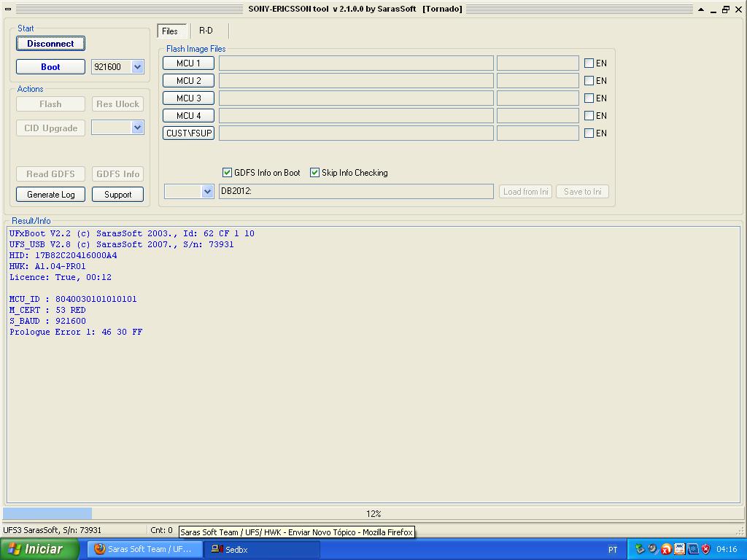Click the CUST\FSUP small info field

point(538,133)
